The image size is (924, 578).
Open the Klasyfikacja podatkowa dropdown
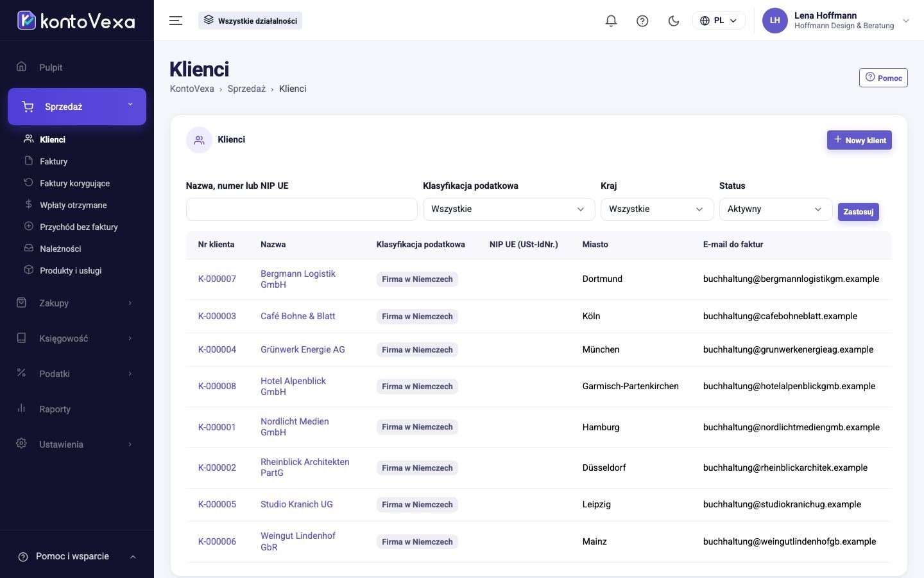(509, 209)
